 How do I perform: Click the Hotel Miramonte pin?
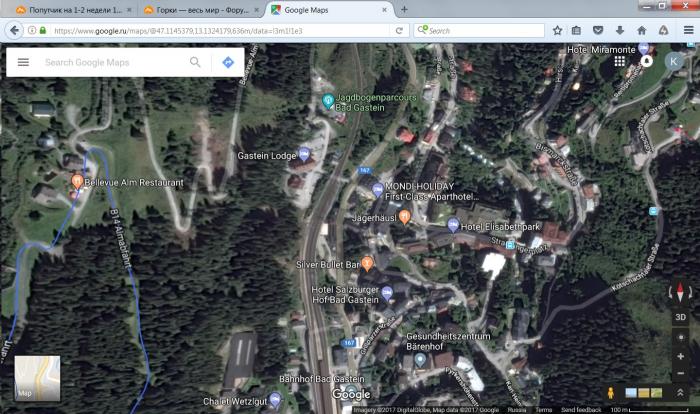click(x=643, y=48)
